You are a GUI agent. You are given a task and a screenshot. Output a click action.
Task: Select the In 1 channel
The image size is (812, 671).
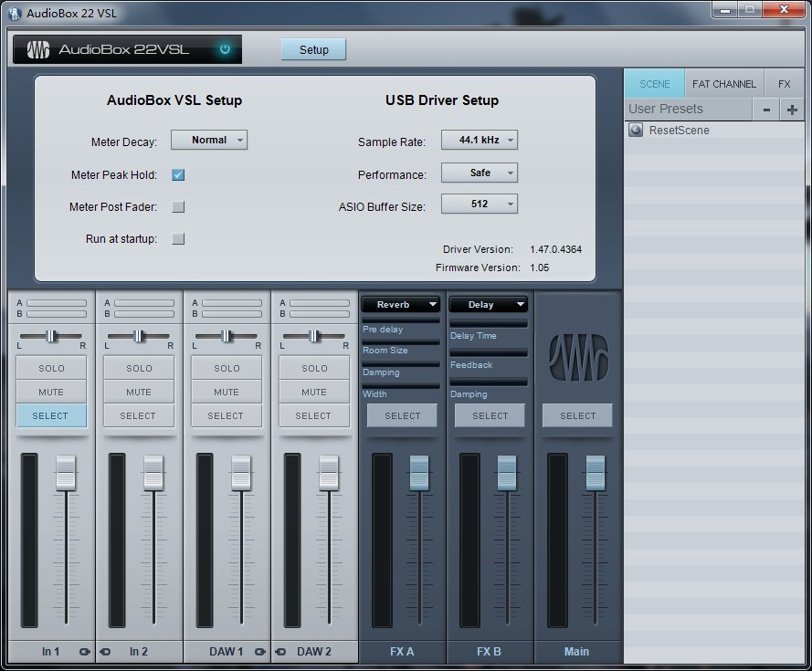52,415
